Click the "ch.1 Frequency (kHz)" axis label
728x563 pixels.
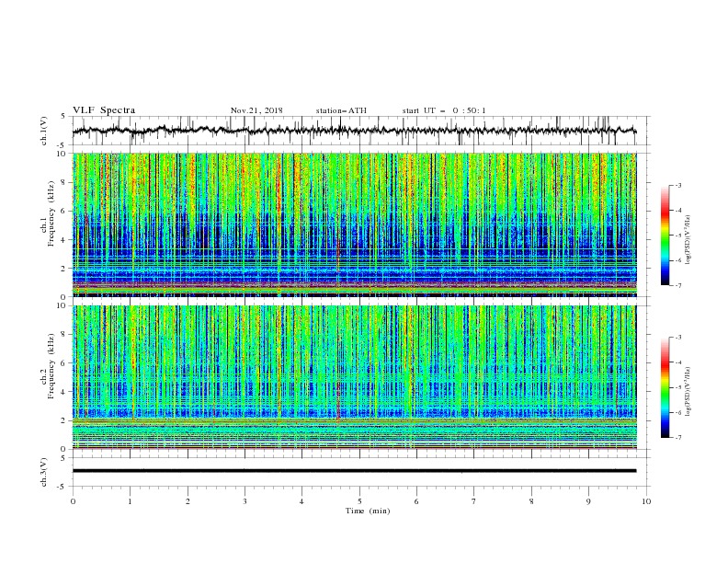point(48,212)
